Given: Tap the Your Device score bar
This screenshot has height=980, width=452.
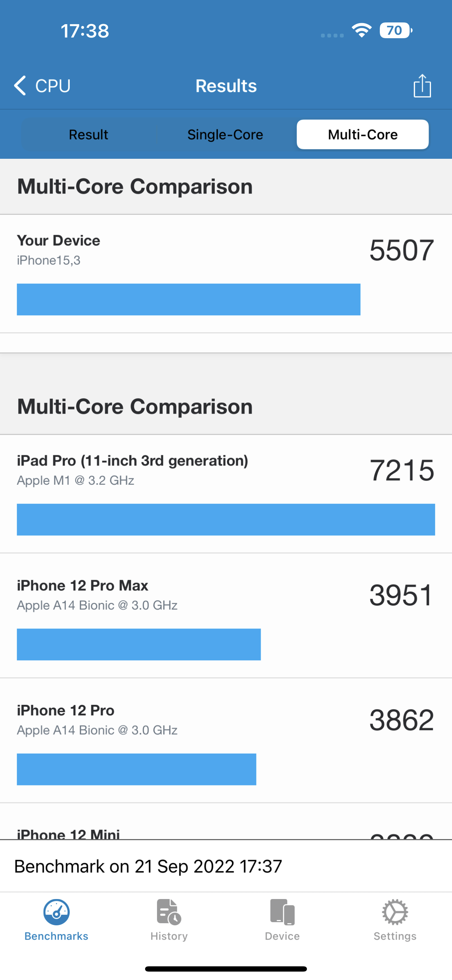Looking at the screenshot, I should [189, 299].
